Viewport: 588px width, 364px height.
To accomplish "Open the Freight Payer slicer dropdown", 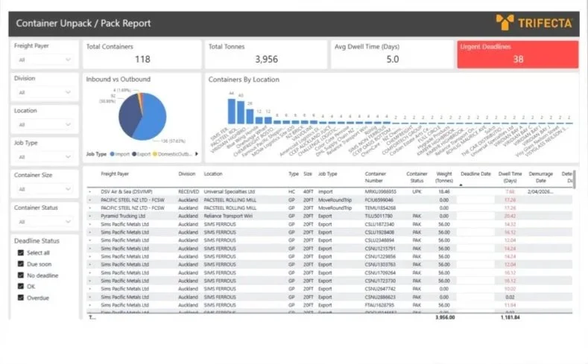I will [44, 60].
